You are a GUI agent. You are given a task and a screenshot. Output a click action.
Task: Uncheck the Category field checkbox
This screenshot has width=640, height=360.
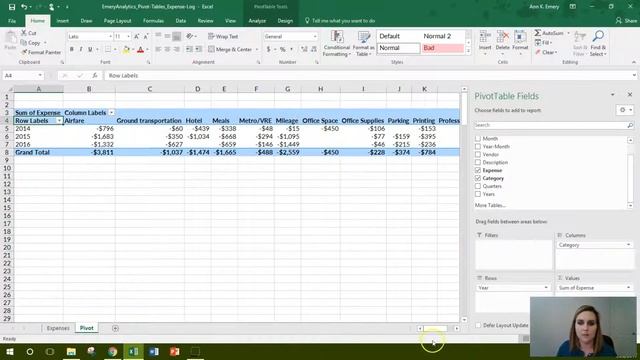478,178
